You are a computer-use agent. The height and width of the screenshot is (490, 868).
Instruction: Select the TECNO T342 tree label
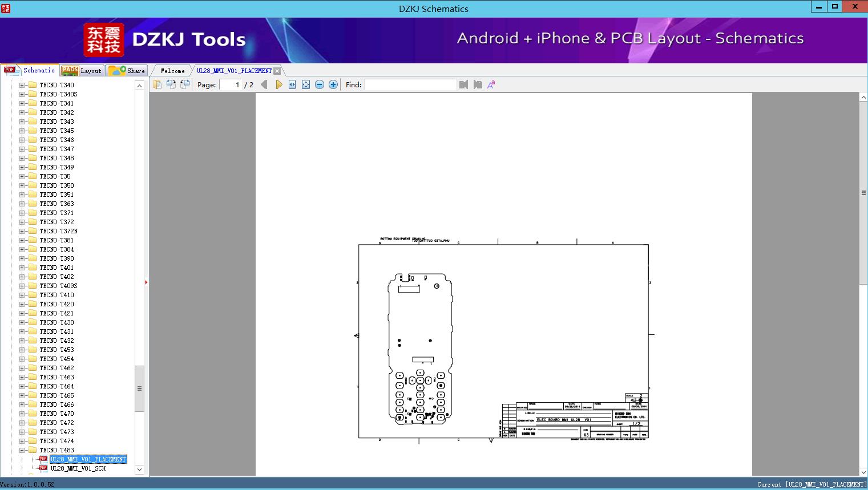point(56,112)
